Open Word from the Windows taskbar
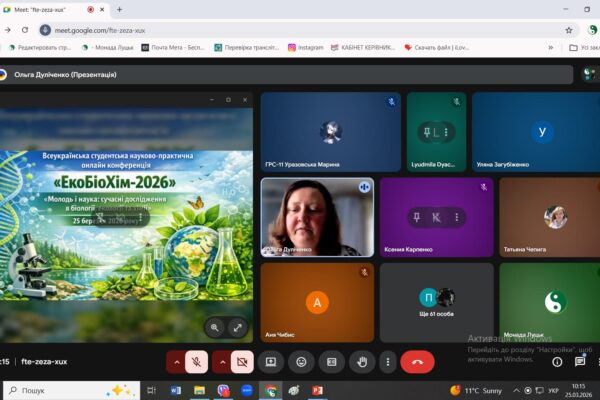Image resolution: width=600 pixels, height=400 pixels. click(x=176, y=390)
